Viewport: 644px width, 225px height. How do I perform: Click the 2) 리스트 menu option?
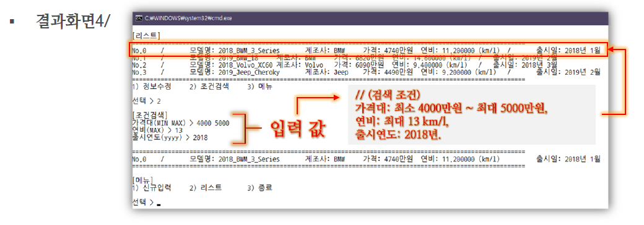tap(206, 188)
